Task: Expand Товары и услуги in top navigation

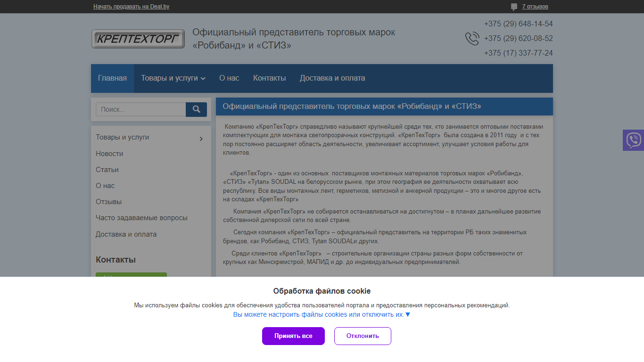Action: [173, 78]
